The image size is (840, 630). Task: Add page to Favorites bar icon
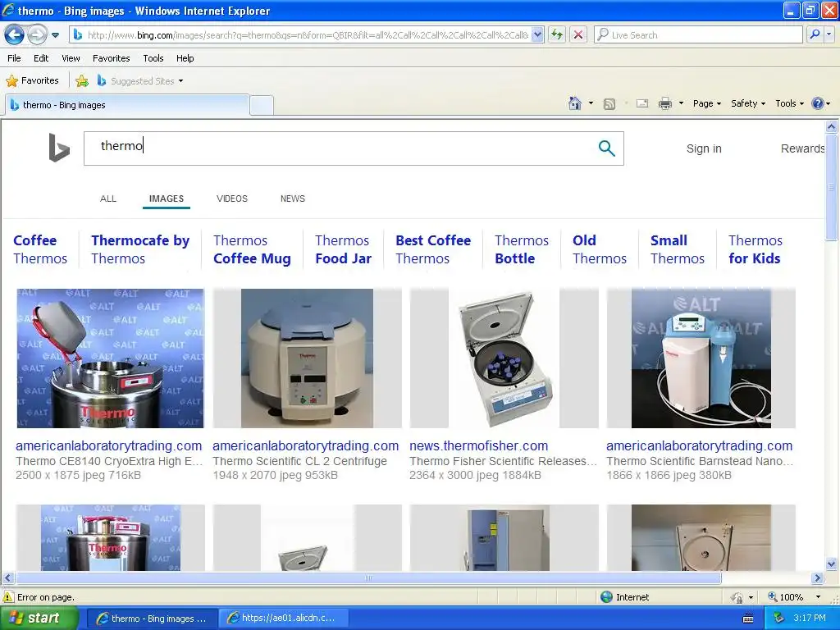click(x=82, y=81)
